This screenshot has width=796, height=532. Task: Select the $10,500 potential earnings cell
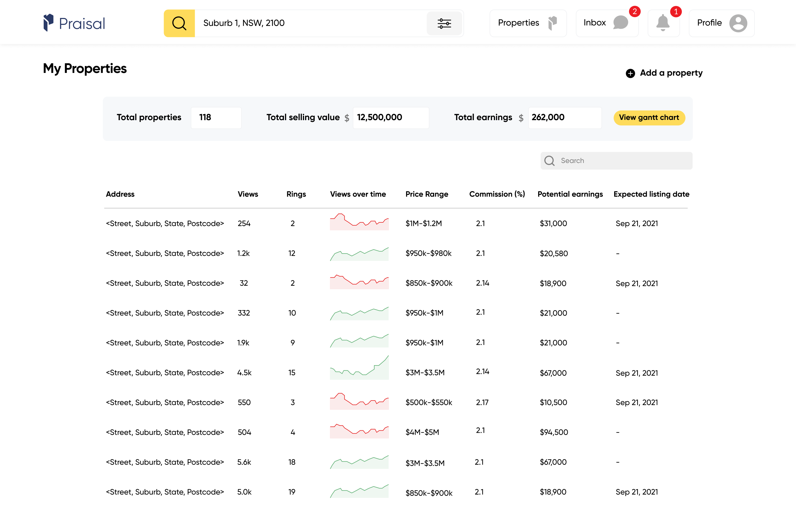(553, 402)
